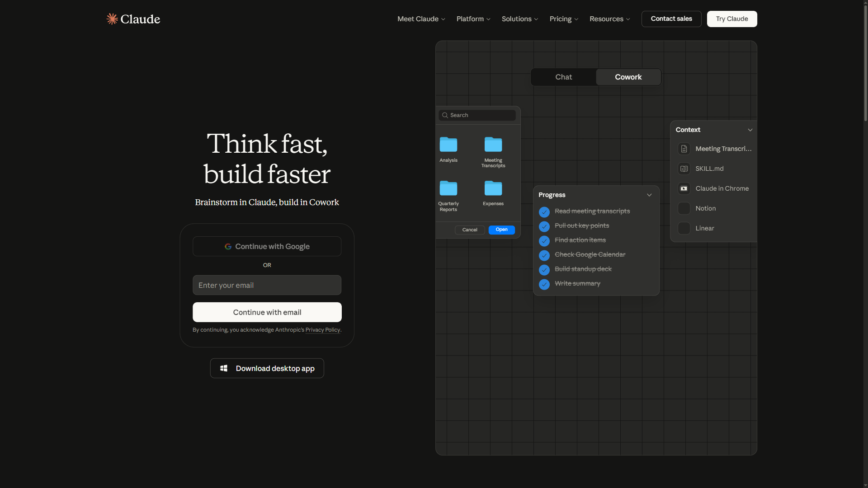Viewport: 868px width, 488px height.
Task: Click the Meeting Transcript document icon
Action: [684, 149]
